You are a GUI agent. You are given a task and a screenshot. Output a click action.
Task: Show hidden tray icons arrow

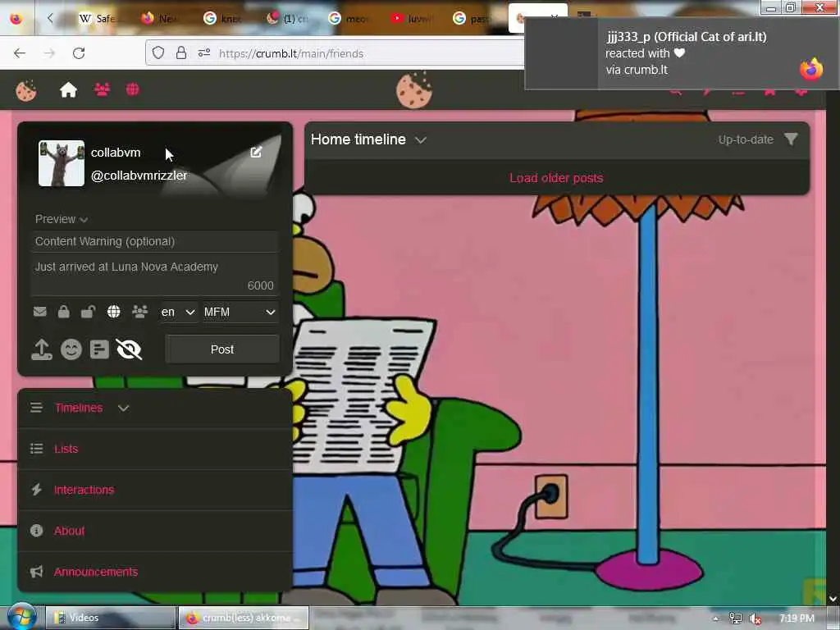click(715, 619)
